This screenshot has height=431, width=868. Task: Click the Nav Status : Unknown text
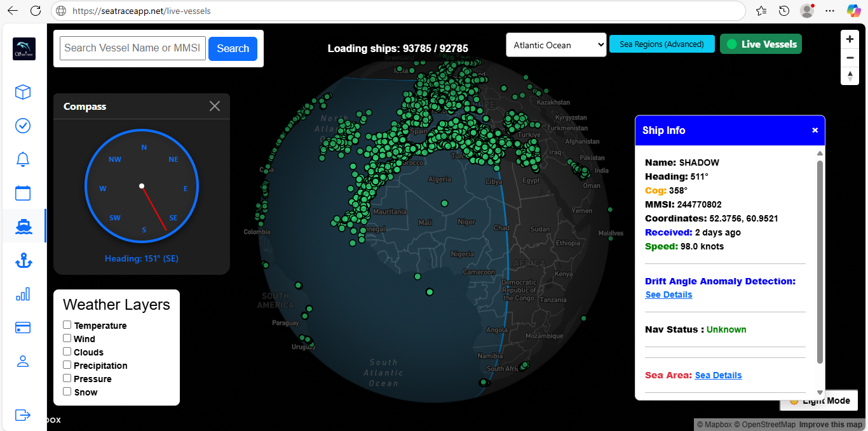click(696, 329)
